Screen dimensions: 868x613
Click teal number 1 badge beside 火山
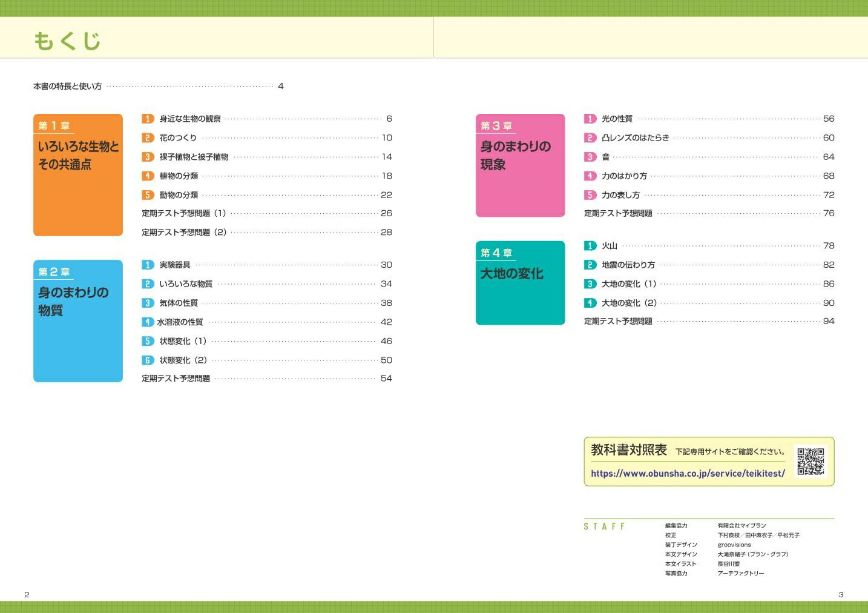tap(590, 246)
